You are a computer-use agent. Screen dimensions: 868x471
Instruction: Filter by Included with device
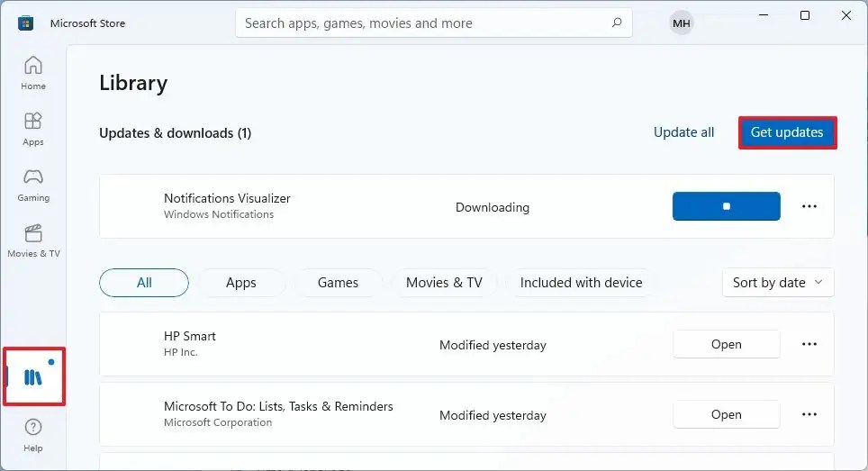coord(582,283)
